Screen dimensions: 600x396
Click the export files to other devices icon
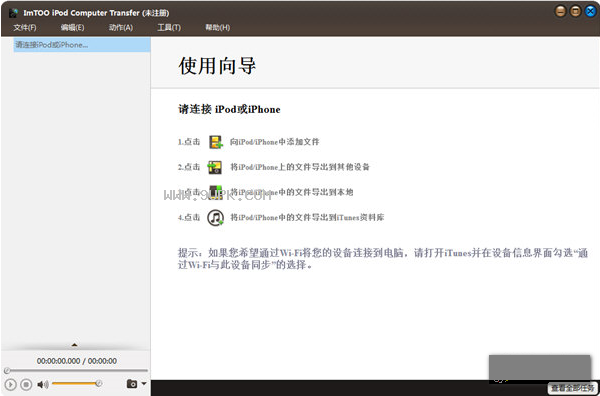click(x=215, y=167)
